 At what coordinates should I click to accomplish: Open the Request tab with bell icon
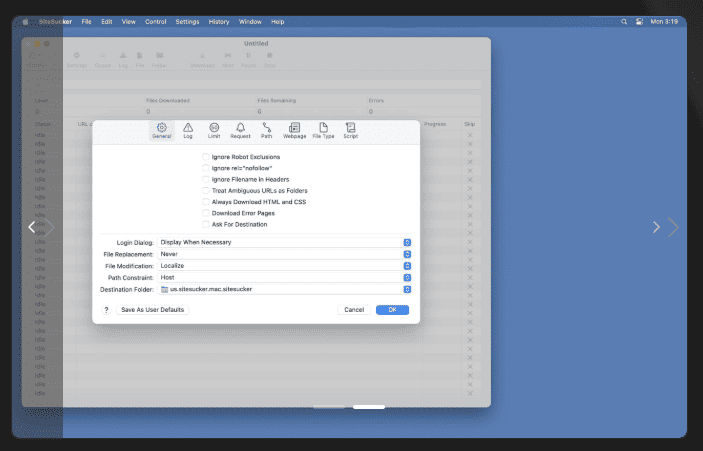pos(240,130)
